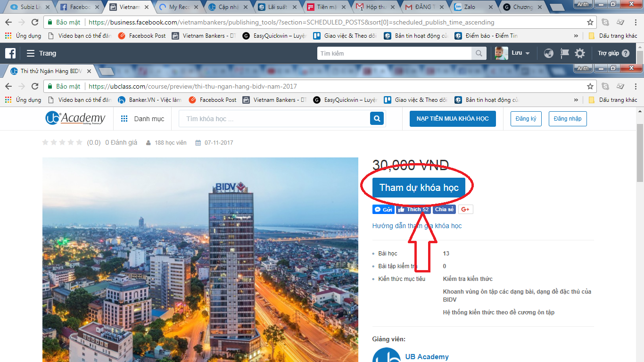644x362 pixels.
Task: Open Vietnam Bankers bookmark in Facebook window
Action: (203, 36)
